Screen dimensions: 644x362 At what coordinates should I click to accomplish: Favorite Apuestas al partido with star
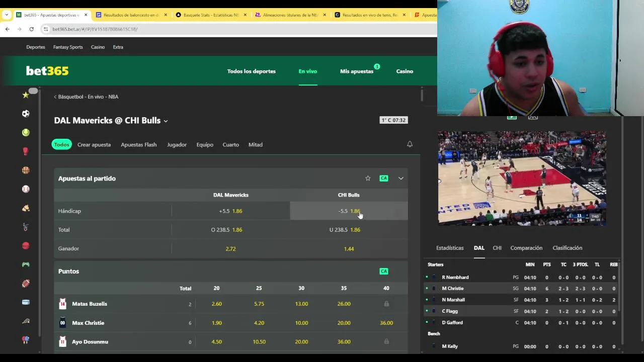coord(368,178)
